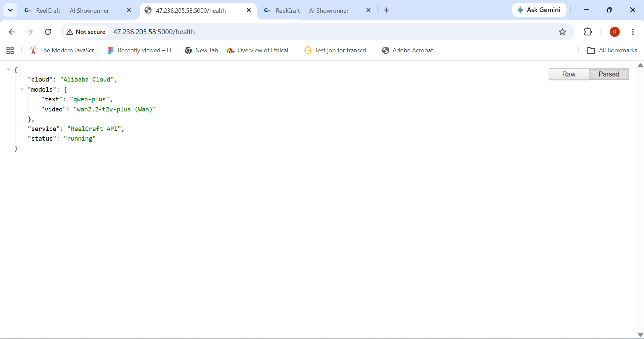Viewport: 644px width, 339px height.
Task: Bookmark this page with the star icon
Action: tap(562, 32)
